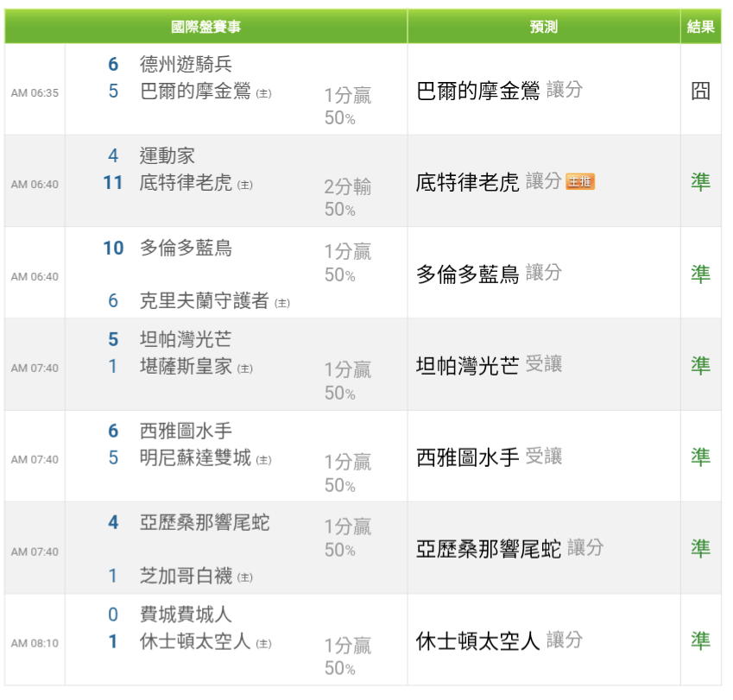Image resolution: width=733 pixels, height=700 pixels.
Task: Select team 底特律老虎 in the matchup column
Action: click(186, 183)
